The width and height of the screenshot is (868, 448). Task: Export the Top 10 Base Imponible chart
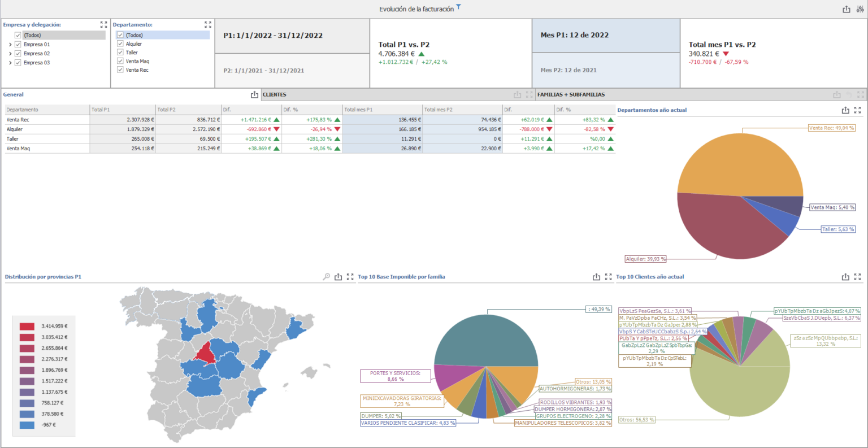pos(596,277)
